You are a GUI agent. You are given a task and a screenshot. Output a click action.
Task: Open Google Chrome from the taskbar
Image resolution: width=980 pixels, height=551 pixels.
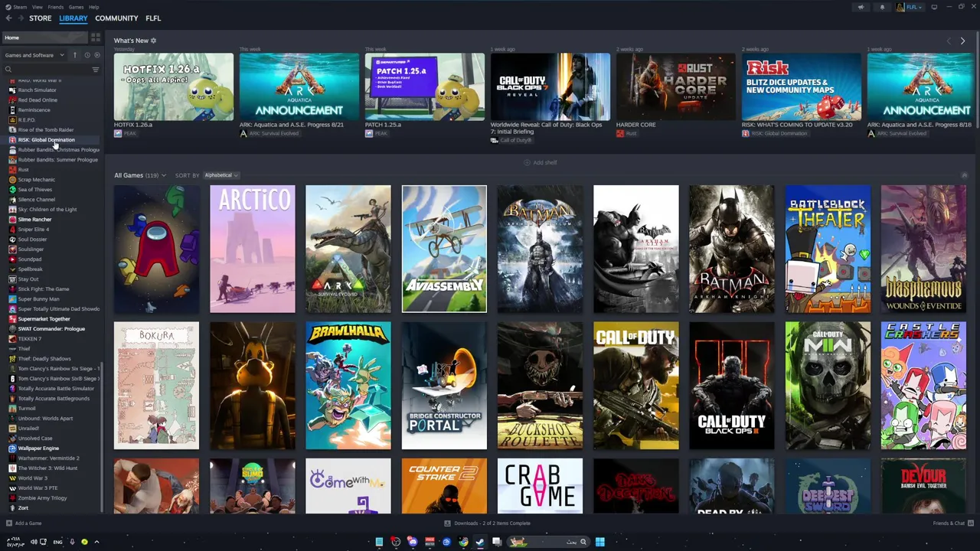(x=463, y=542)
